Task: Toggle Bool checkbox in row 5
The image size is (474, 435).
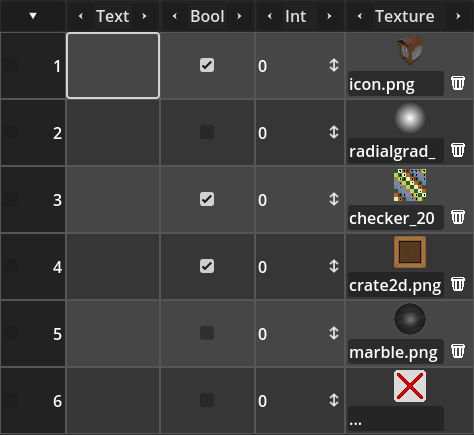Action: (207, 333)
